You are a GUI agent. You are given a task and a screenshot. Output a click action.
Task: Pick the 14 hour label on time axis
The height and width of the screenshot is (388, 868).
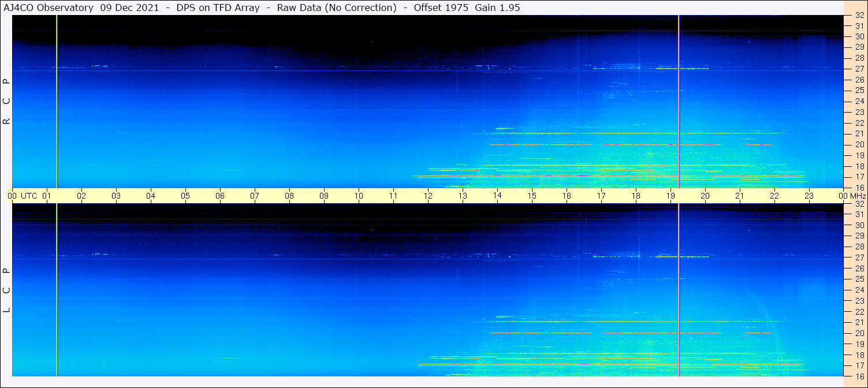tap(497, 196)
